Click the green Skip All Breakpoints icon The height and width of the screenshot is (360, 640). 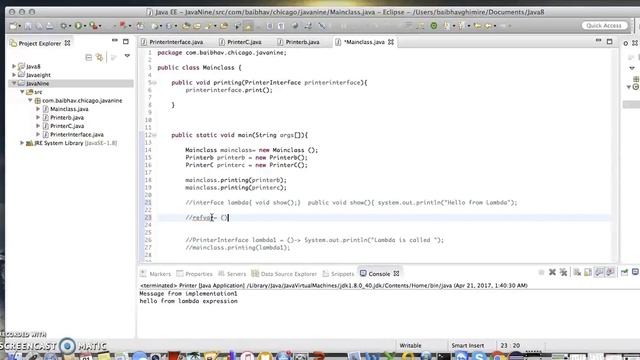pyautogui.click(x=433, y=26)
